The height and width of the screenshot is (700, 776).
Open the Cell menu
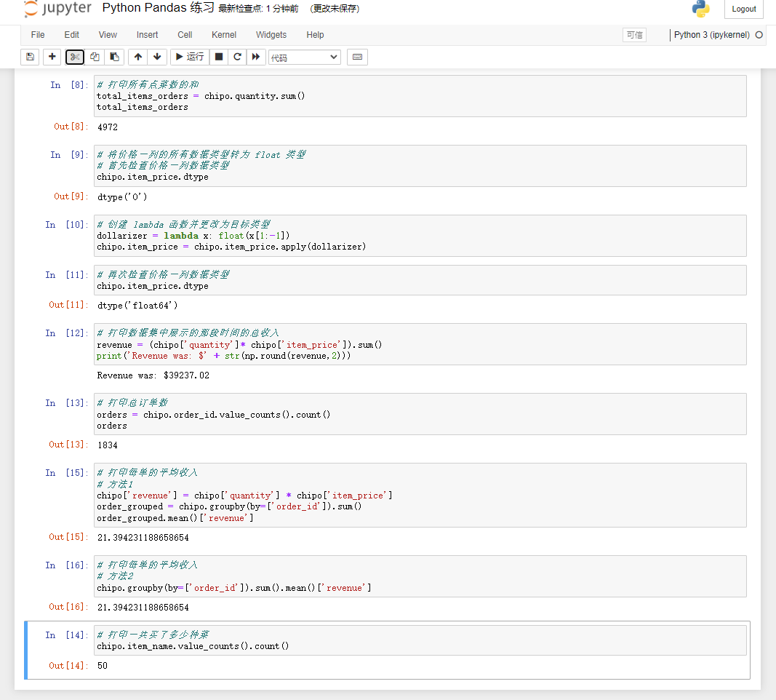[x=185, y=35]
